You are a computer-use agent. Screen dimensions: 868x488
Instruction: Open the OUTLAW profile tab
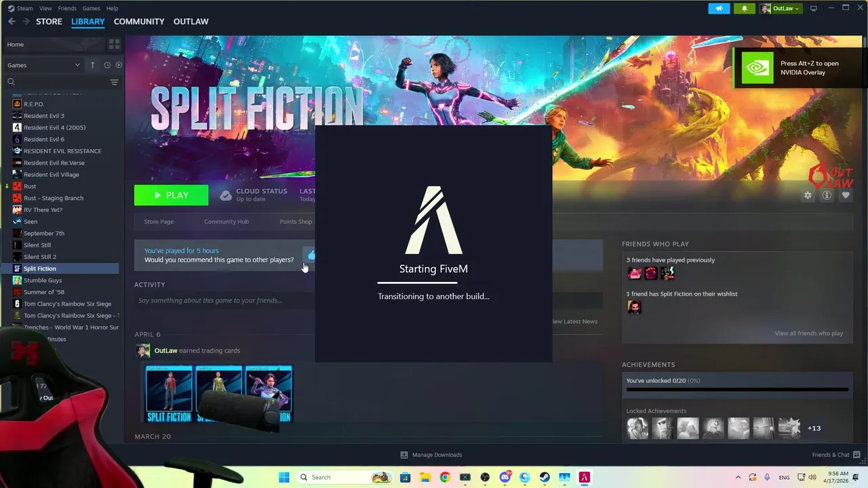(x=191, y=22)
